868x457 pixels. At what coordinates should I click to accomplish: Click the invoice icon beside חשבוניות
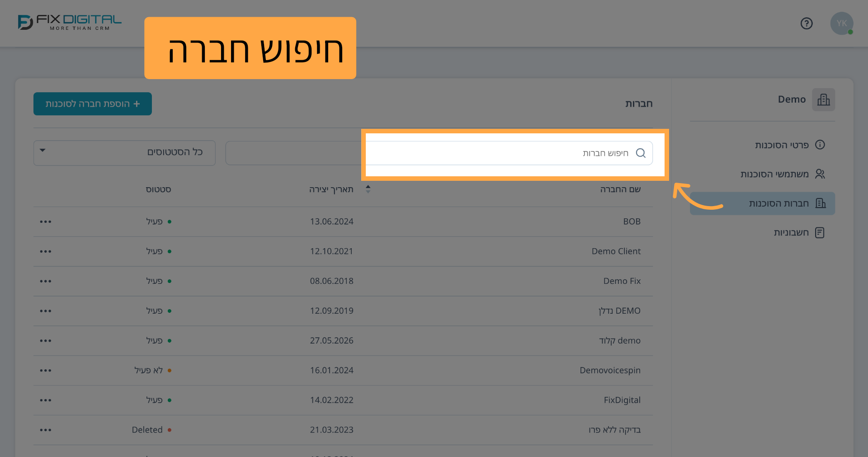820,233
